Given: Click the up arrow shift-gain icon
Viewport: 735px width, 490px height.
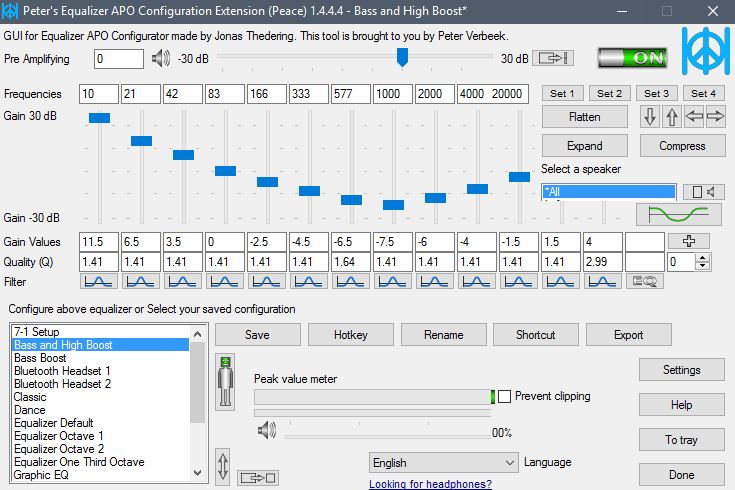Looking at the screenshot, I should (672, 117).
